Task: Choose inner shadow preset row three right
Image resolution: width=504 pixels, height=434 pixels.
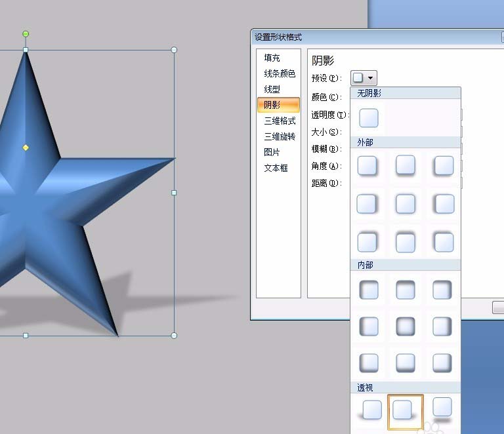Action: coord(442,363)
